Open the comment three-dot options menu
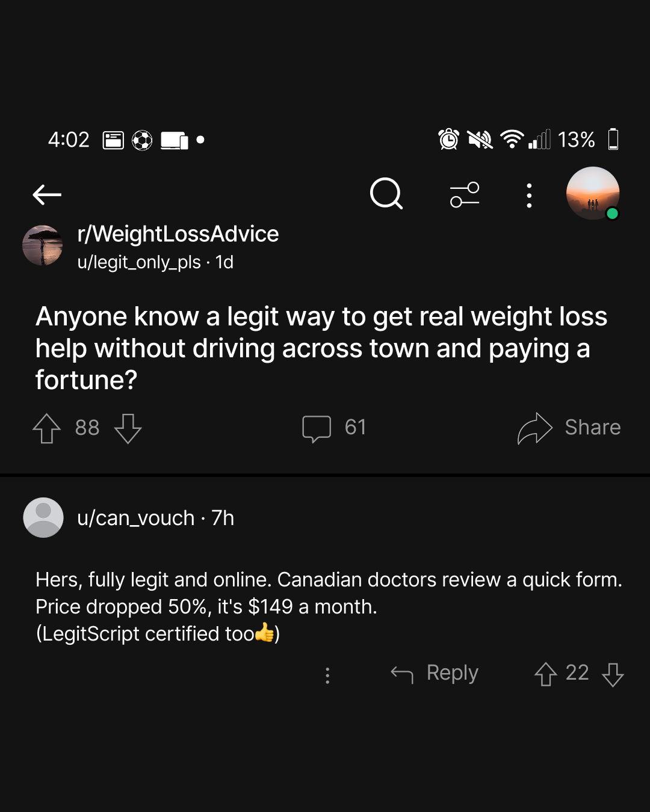650x812 pixels. pyautogui.click(x=327, y=675)
